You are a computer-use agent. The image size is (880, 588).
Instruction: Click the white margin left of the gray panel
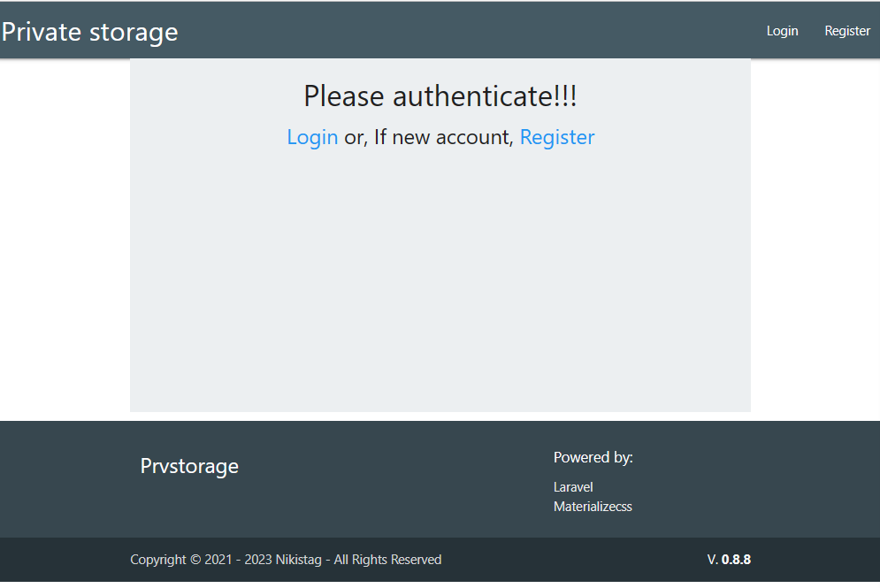tap(64, 239)
